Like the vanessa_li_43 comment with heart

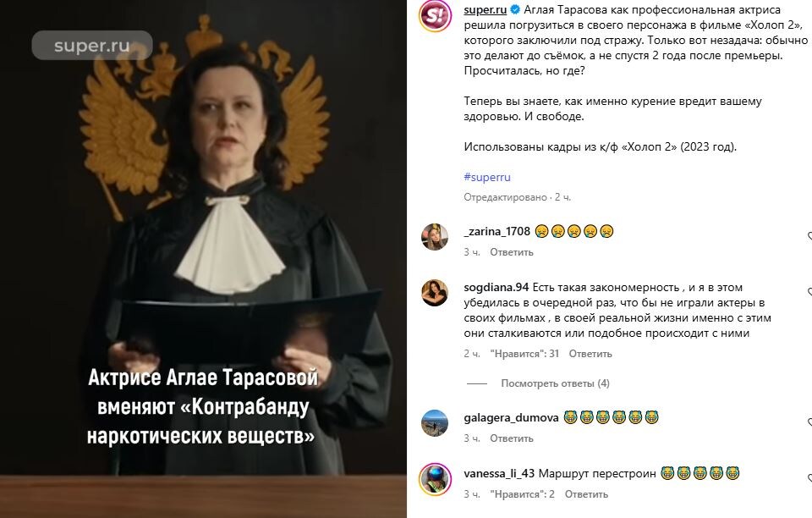[809, 478]
